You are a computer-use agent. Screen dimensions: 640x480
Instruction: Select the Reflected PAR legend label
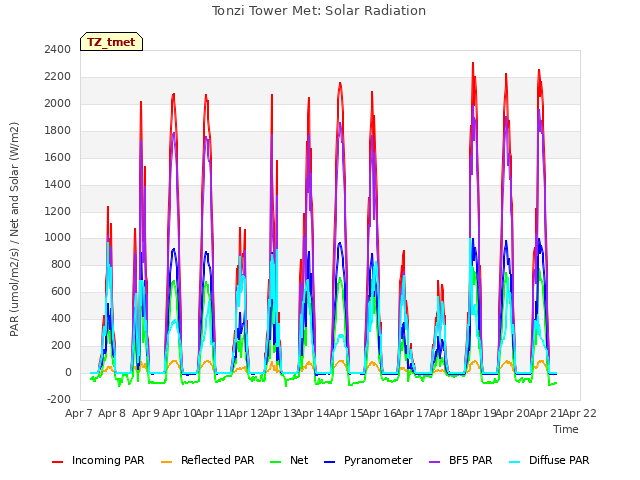[218, 460]
